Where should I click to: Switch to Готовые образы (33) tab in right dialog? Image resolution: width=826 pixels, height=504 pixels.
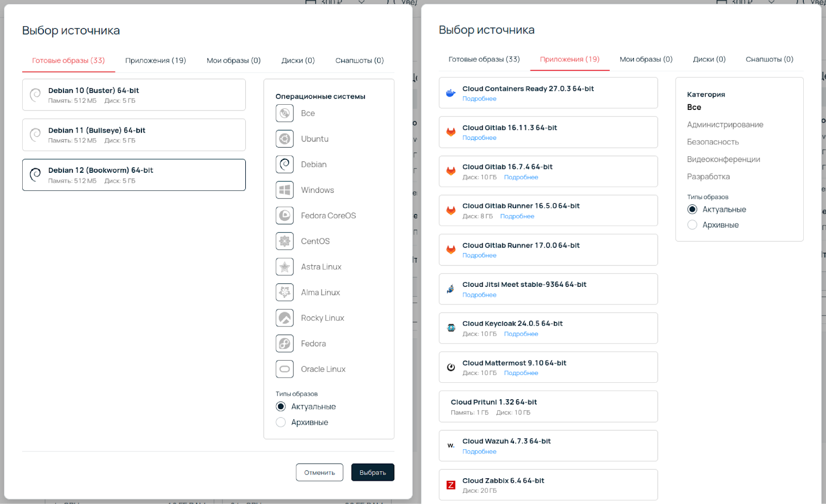click(484, 59)
